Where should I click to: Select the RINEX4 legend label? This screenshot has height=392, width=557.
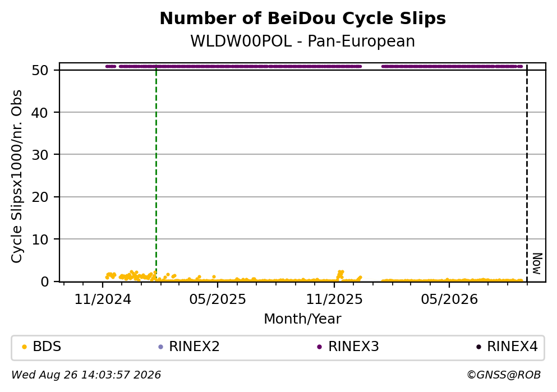(512, 347)
